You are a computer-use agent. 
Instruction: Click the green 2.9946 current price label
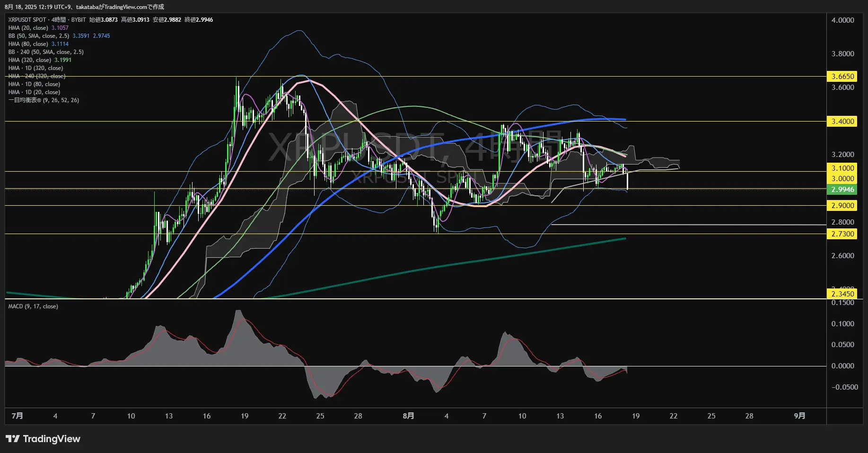point(842,189)
